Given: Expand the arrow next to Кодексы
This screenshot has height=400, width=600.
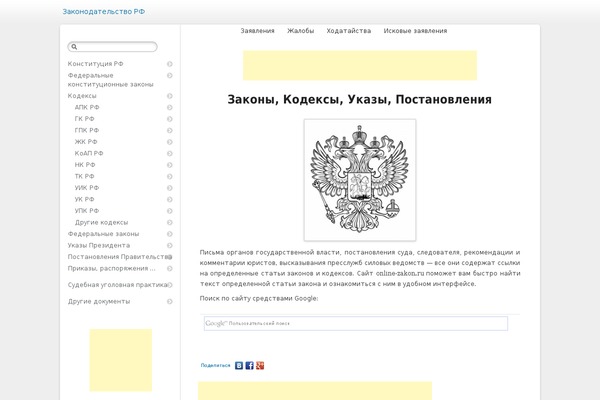Looking at the screenshot, I should pyautogui.click(x=170, y=96).
